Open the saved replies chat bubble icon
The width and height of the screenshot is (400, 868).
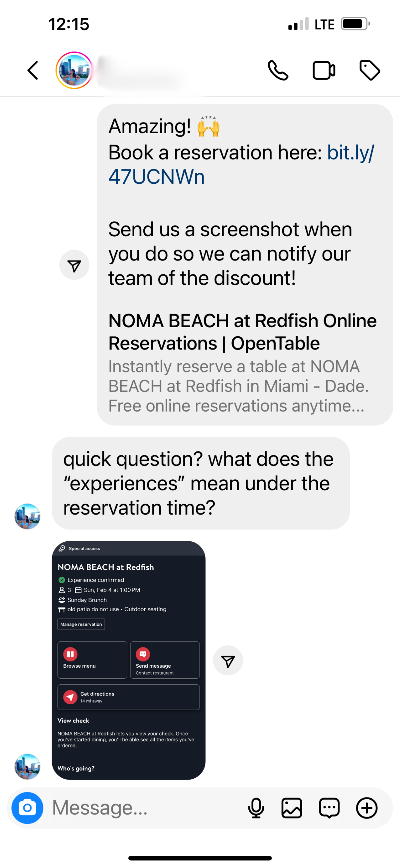pos(329,808)
